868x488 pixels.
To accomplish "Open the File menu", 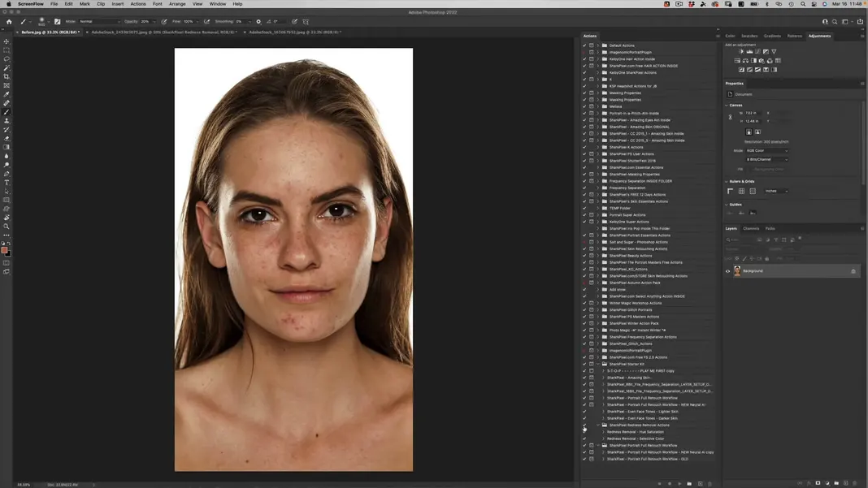I will tap(54, 4).
